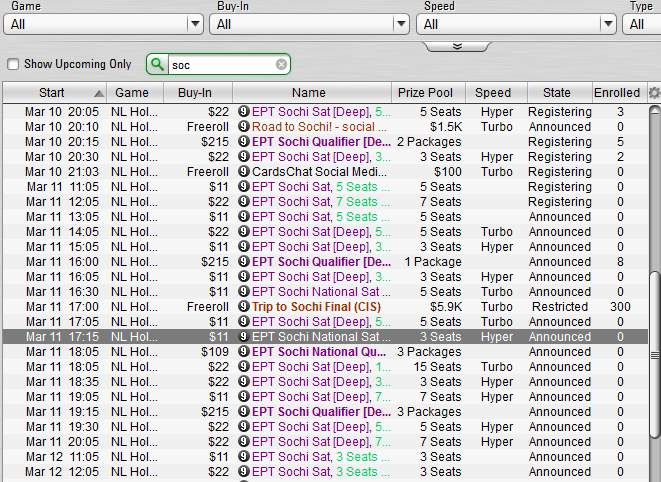Select the EPT Sochi National Qu... $109 row
The width and height of the screenshot is (661, 482).
(325, 352)
